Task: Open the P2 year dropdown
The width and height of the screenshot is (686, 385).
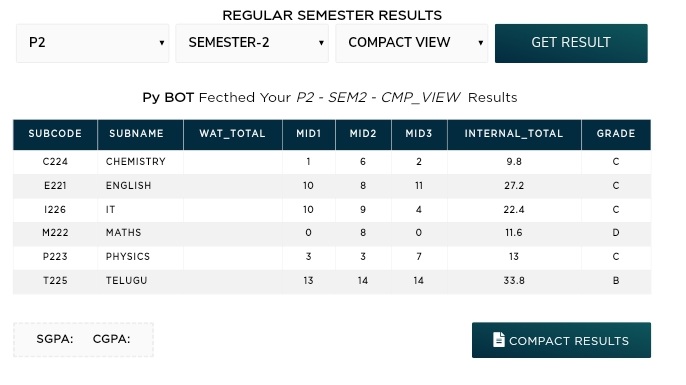Action: click(92, 43)
